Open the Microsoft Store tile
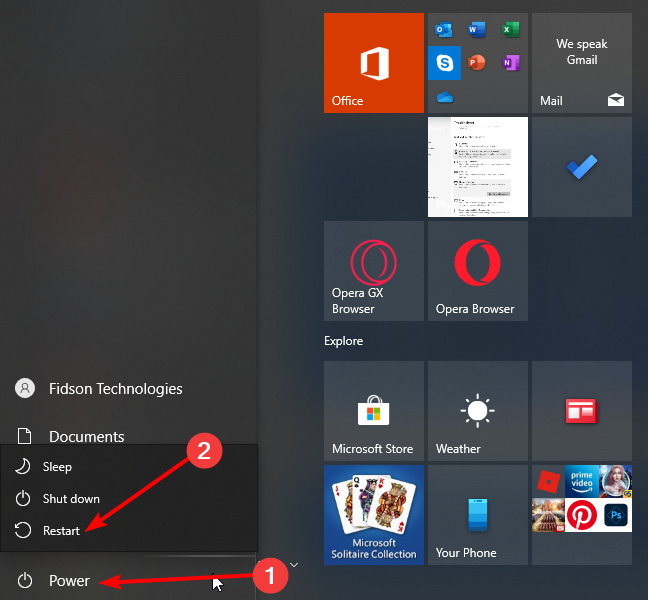Screen dimensions: 648x600 point(374,411)
